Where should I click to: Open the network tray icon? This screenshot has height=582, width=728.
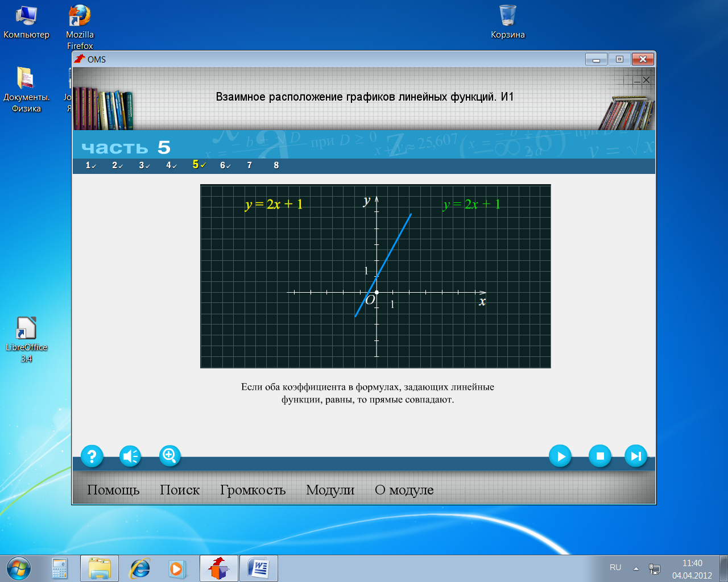coord(655,568)
